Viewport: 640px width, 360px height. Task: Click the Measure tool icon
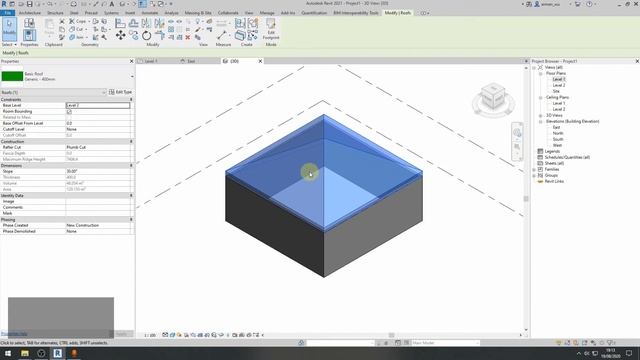click(222, 35)
